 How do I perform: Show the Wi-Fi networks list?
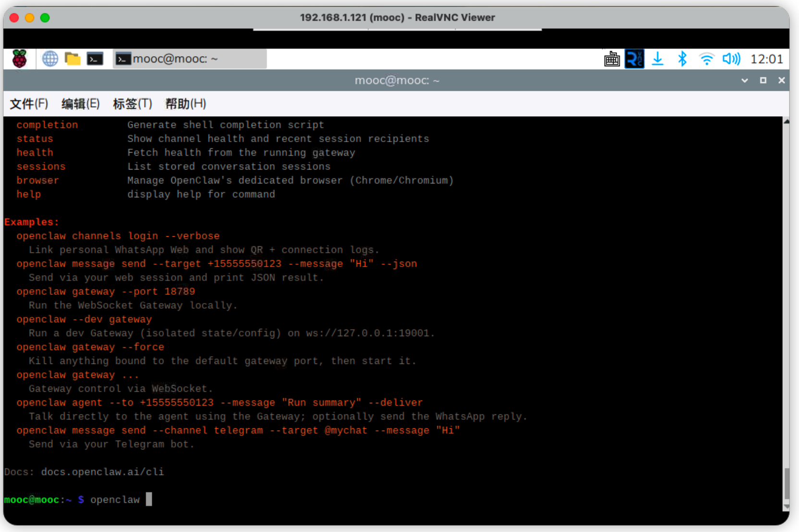[x=706, y=59]
